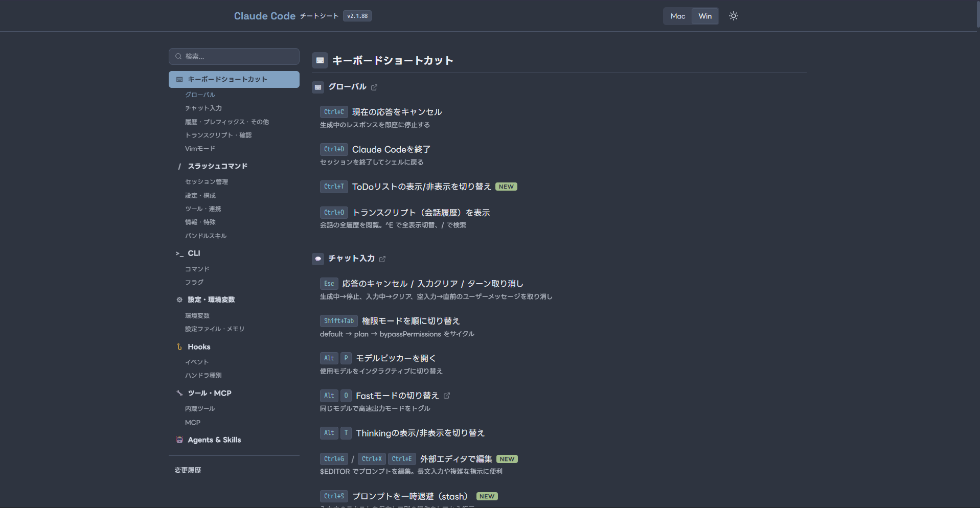This screenshot has height=508, width=980.
Task: Click inside the 検索 search field
Action: 235,56
